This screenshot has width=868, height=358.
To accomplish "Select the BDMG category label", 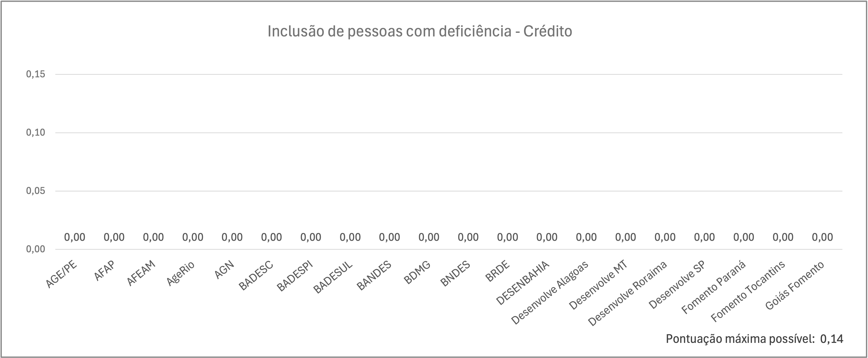I will click(x=417, y=272).
